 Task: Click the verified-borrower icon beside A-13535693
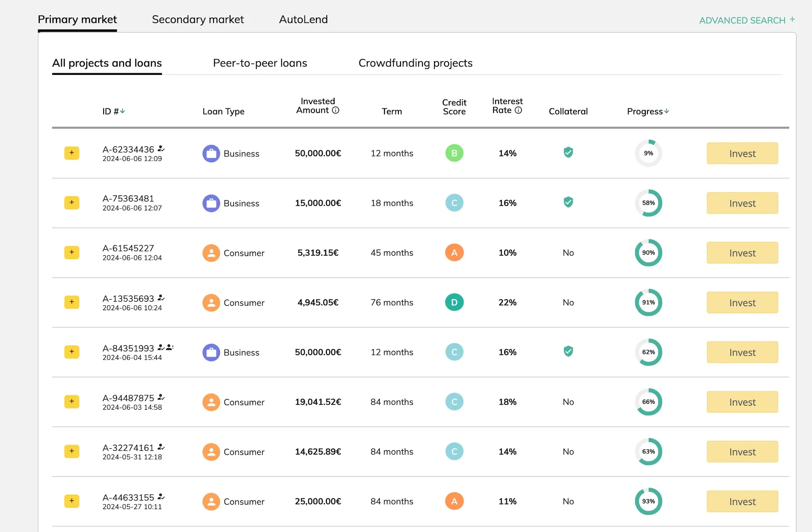[x=161, y=298]
